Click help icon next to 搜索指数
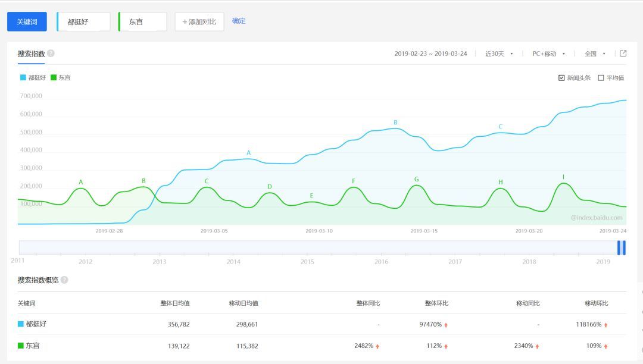Screen dimensions: 643x364 (51, 54)
